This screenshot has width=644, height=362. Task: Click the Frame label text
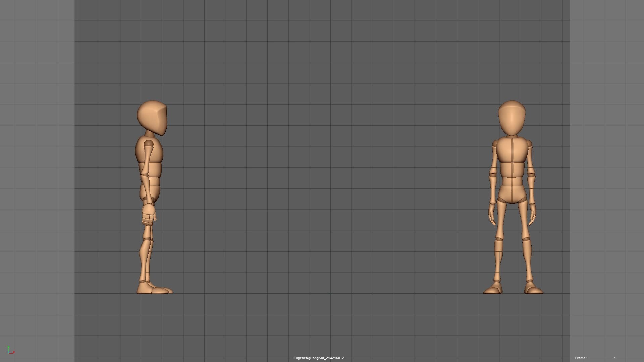coord(581,358)
